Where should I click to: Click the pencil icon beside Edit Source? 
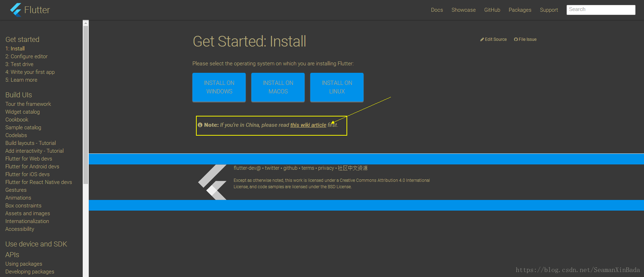pos(482,39)
